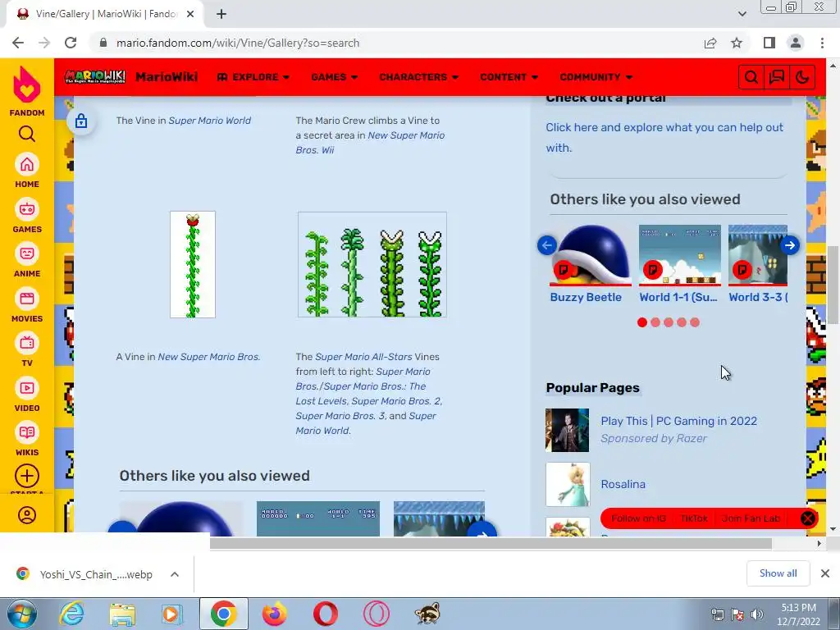Select the first carousel page dot

[641, 322]
